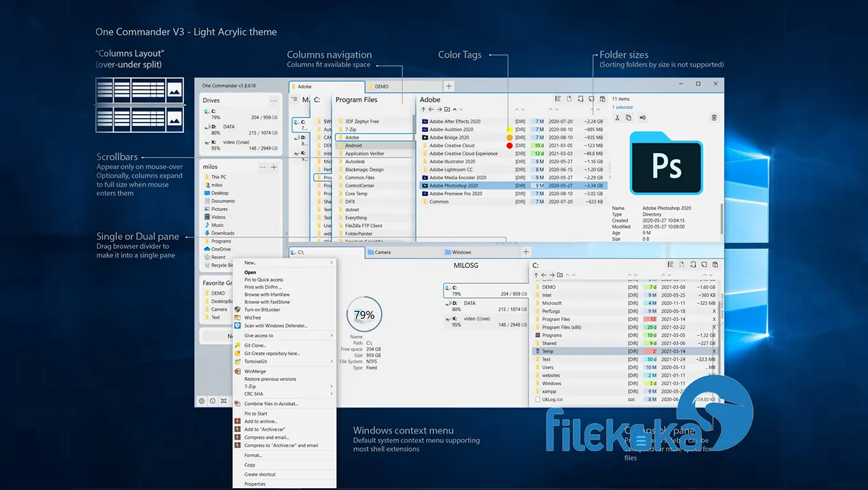Select the Adobe tab in top pane
Image resolution: width=868 pixels, height=490 pixels.
pyautogui.click(x=327, y=86)
